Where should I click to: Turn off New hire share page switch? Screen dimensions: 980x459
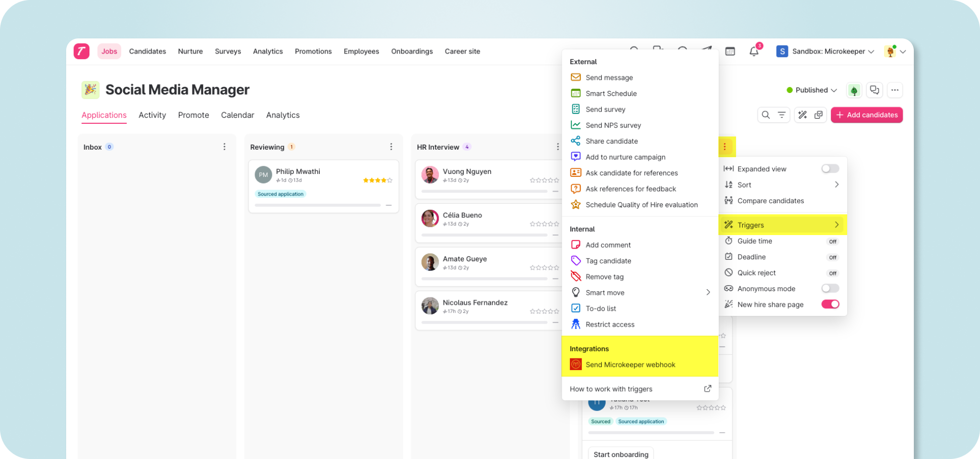[830, 304]
